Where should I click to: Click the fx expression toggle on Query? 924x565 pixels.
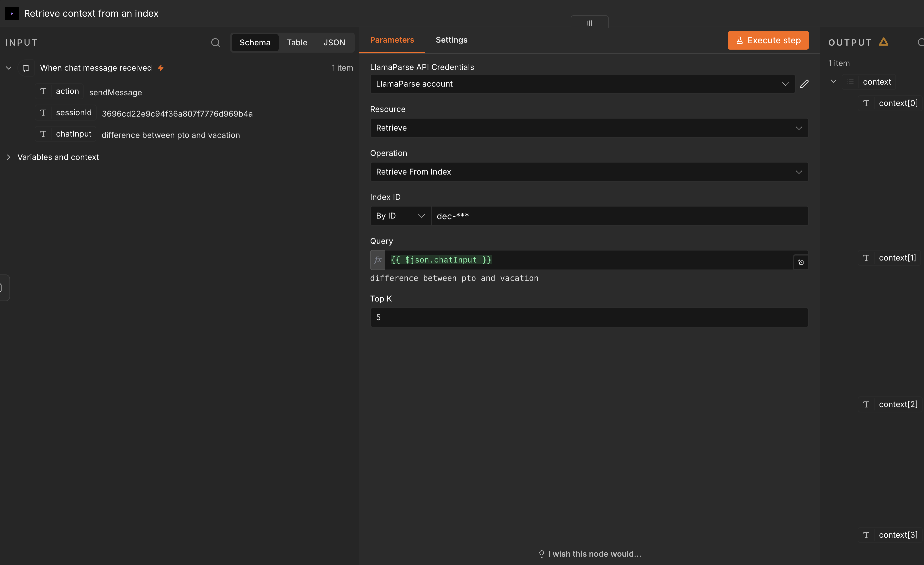coord(378,260)
